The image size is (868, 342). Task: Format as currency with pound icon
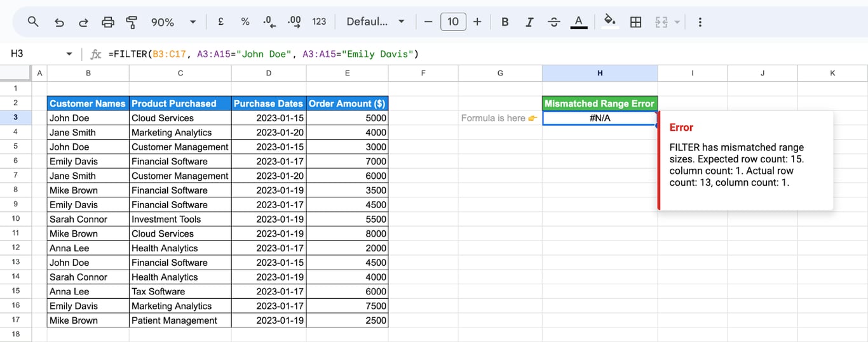tap(220, 22)
